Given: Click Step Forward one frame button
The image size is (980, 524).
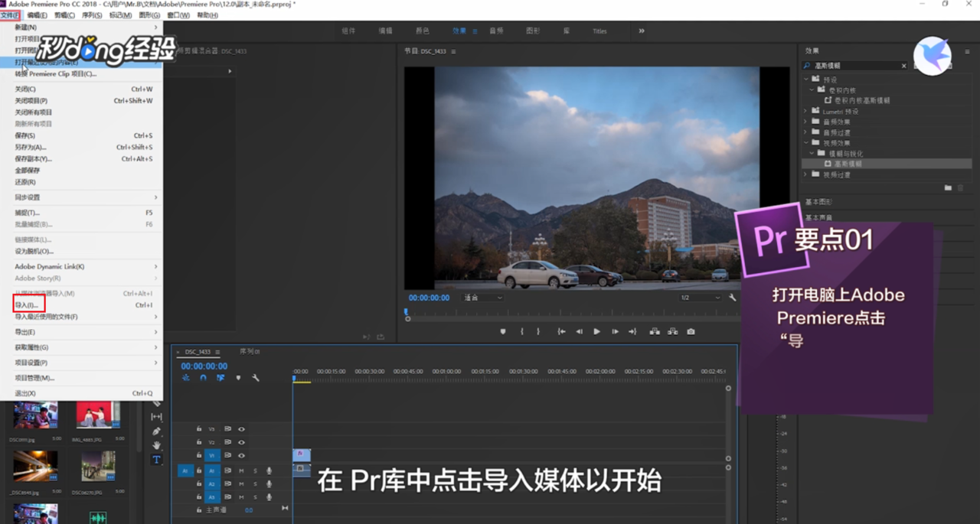Looking at the screenshot, I should pyautogui.click(x=615, y=331).
